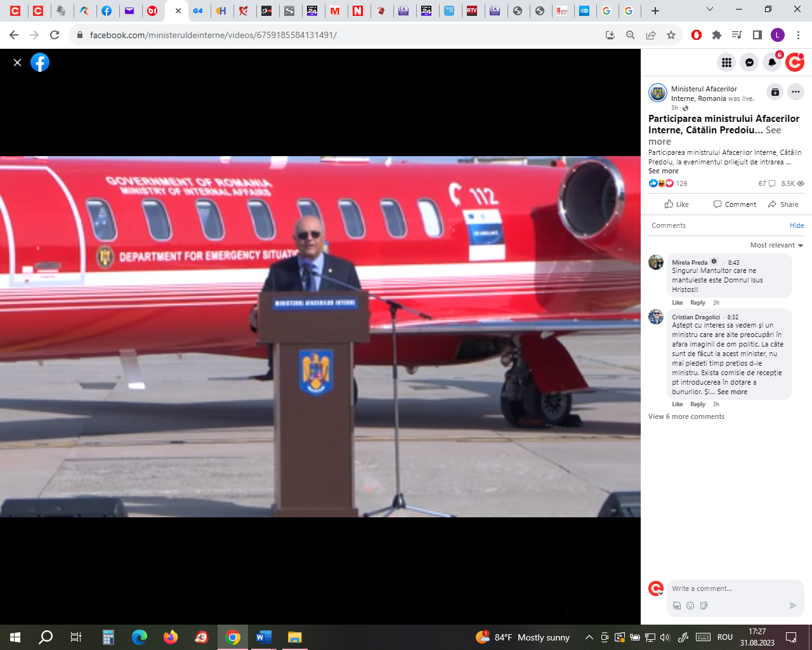Viewport: 812px width, 650px height.
Task: Like the video post
Action: click(676, 204)
